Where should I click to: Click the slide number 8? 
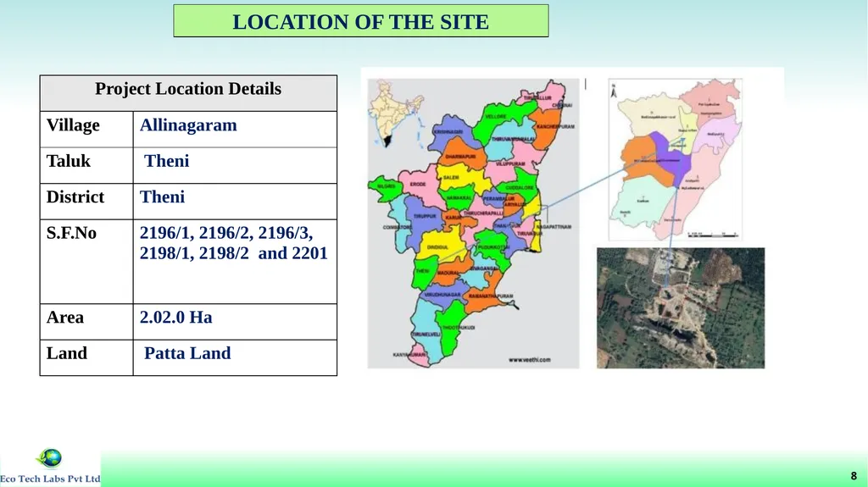tap(854, 476)
